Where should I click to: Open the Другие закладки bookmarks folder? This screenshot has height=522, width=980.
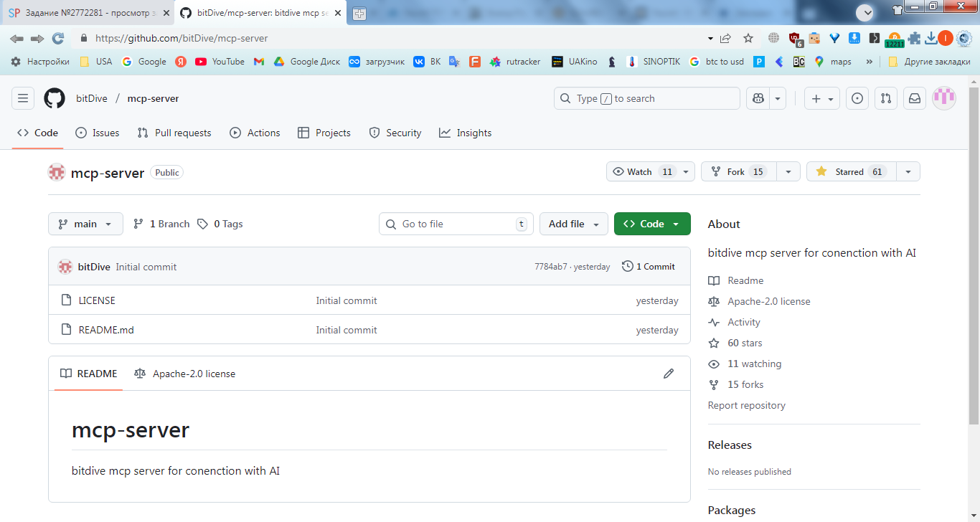(x=929, y=62)
